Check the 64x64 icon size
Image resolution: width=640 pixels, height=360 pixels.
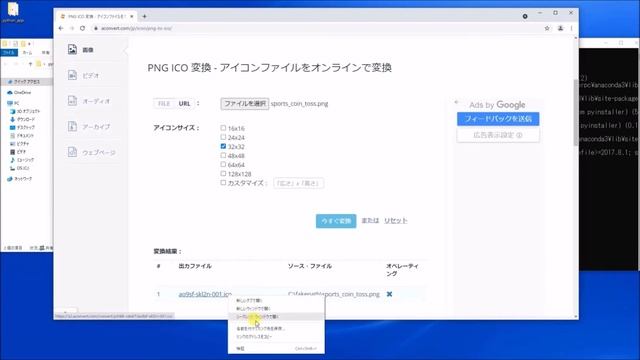point(223,164)
